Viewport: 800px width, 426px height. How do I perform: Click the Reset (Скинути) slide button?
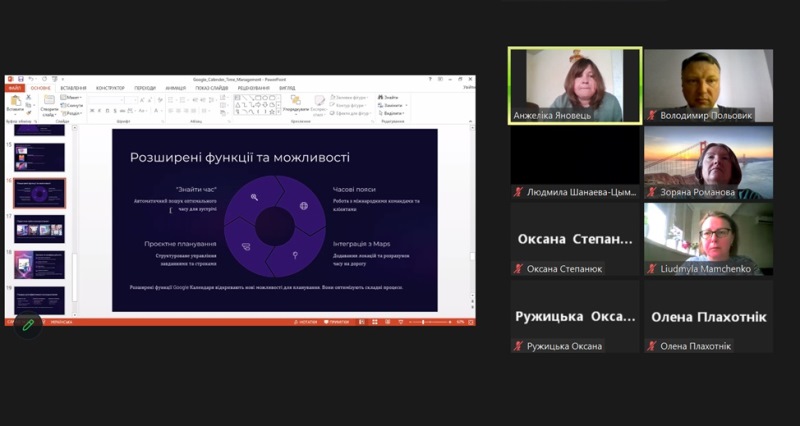coord(72,105)
